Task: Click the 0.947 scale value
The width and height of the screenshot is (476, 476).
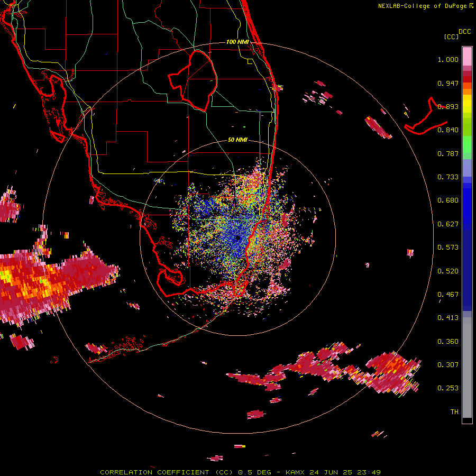Action: (448, 83)
